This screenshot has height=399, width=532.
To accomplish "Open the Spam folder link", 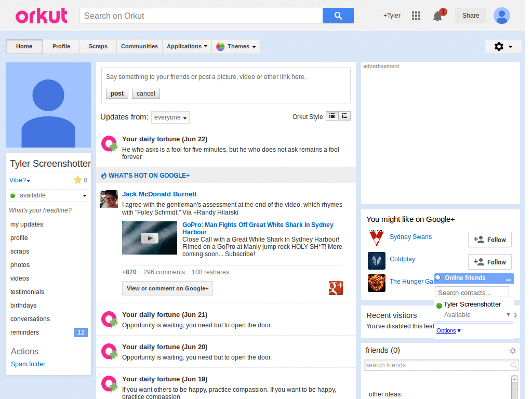I will [x=28, y=364].
